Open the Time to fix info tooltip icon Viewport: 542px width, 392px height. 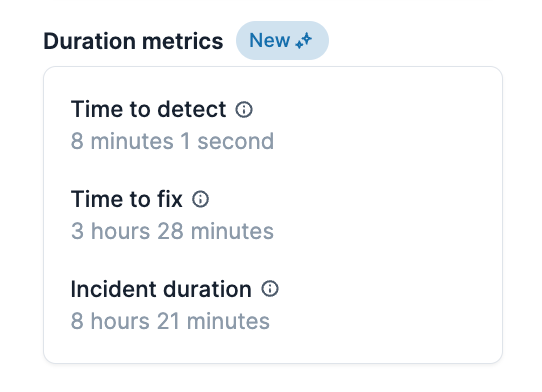tap(200, 199)
